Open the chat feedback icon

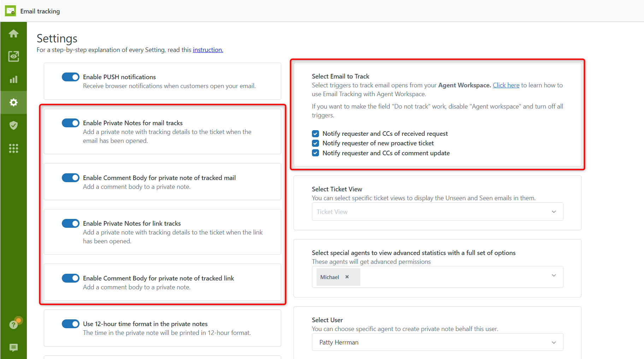point(13,348)
